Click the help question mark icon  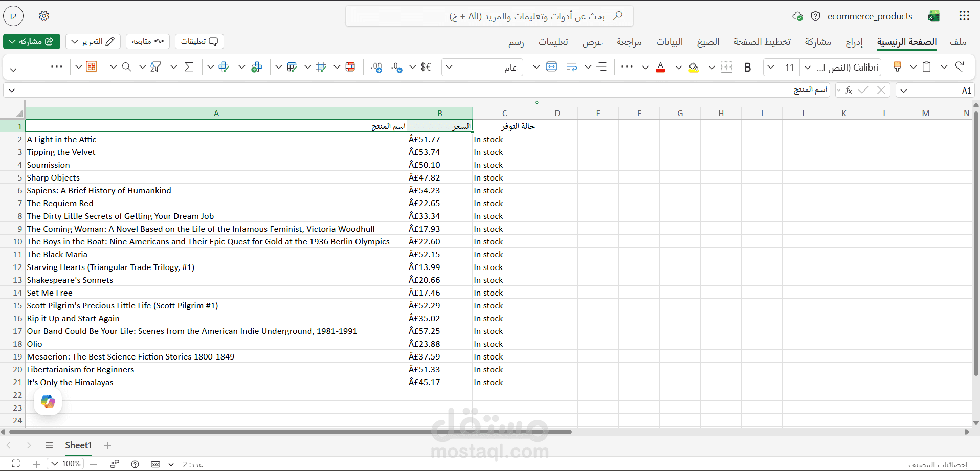135,464
